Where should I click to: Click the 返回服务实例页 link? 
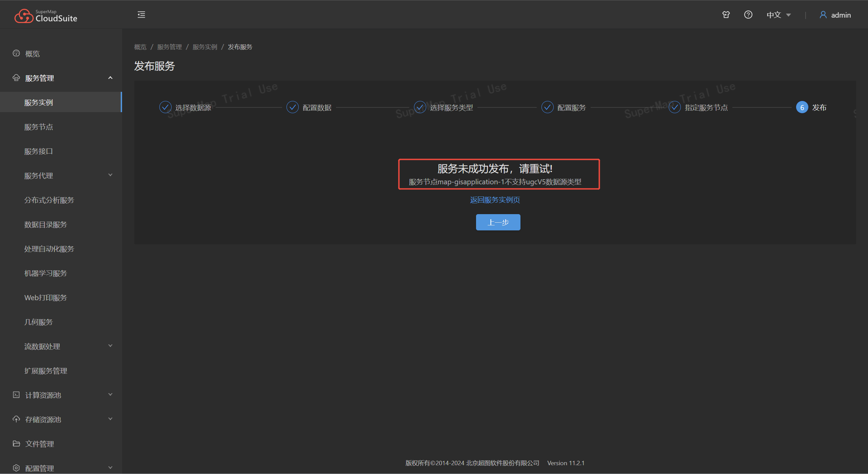(x=495, y=200)
